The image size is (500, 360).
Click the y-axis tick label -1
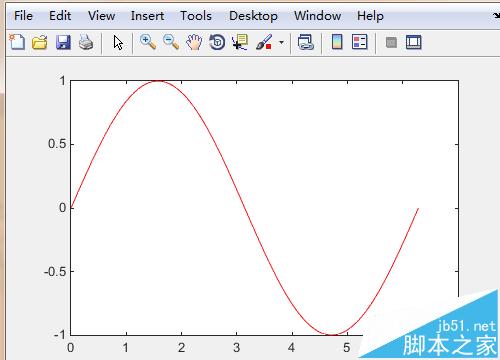click(60, 334)
